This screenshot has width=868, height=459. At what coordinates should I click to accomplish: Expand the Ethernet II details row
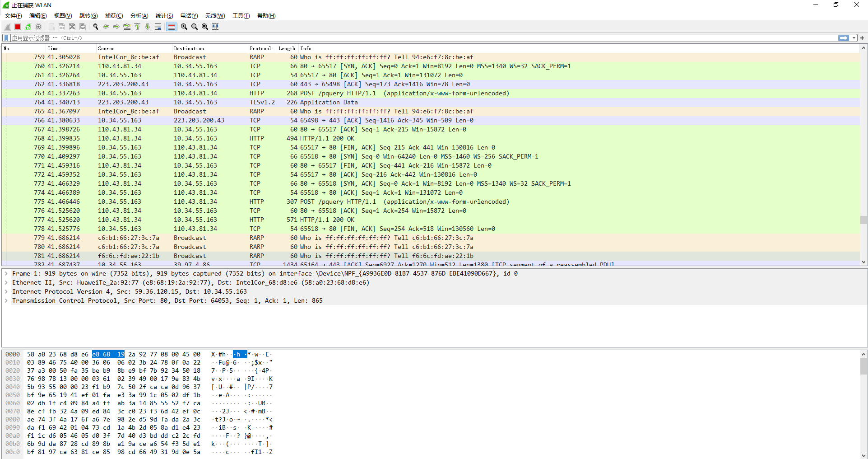click(6, 282)
